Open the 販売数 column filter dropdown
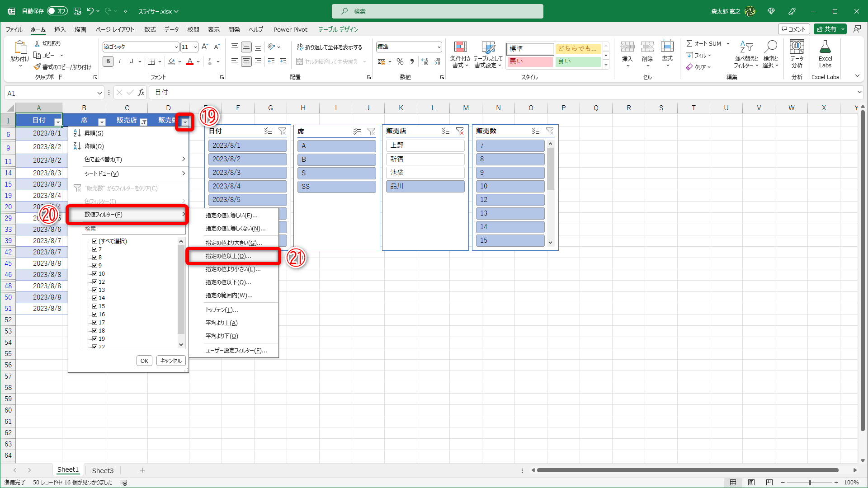868x488 pixels. (185, 122)
